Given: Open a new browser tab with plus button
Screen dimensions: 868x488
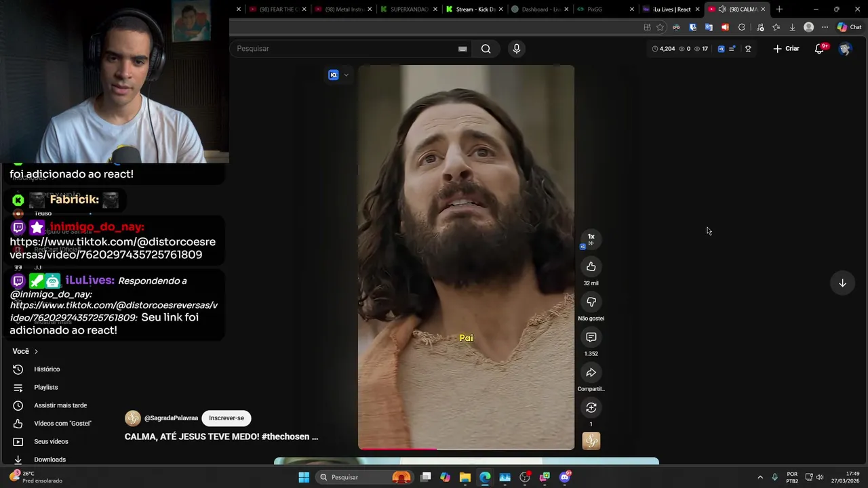Looking at the screenshot, I should tap(779, 9).
